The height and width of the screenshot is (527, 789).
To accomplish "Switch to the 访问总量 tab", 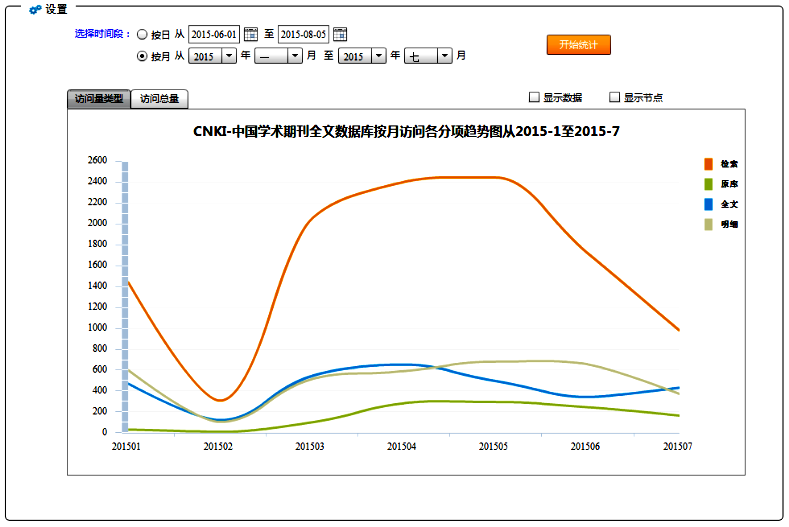I will click(159, 99).
